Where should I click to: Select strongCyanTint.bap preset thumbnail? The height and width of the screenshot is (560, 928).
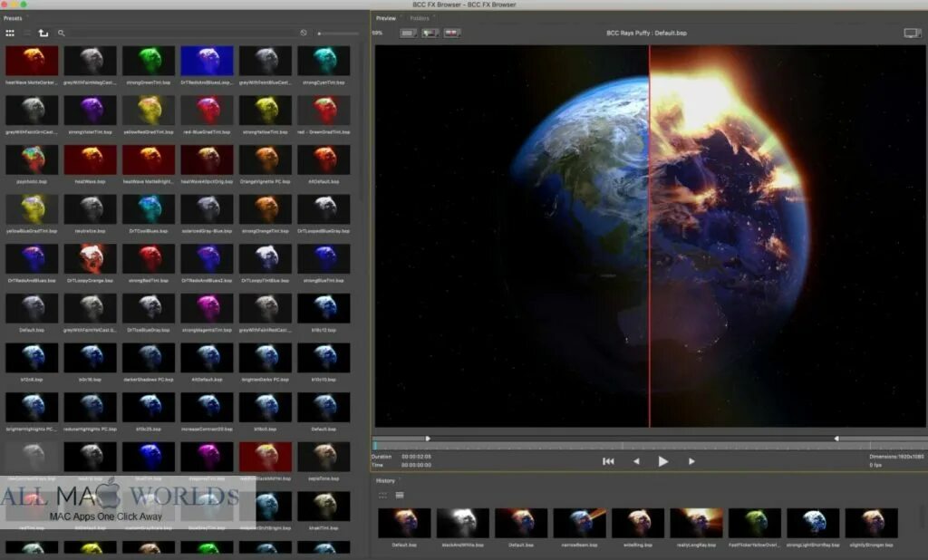pos(324,61)
